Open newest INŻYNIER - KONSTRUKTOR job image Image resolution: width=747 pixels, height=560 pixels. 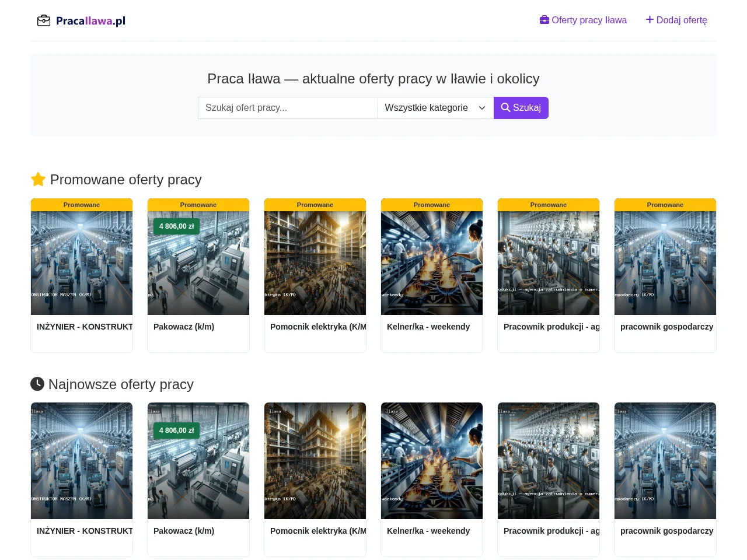[x=82, y=461]
